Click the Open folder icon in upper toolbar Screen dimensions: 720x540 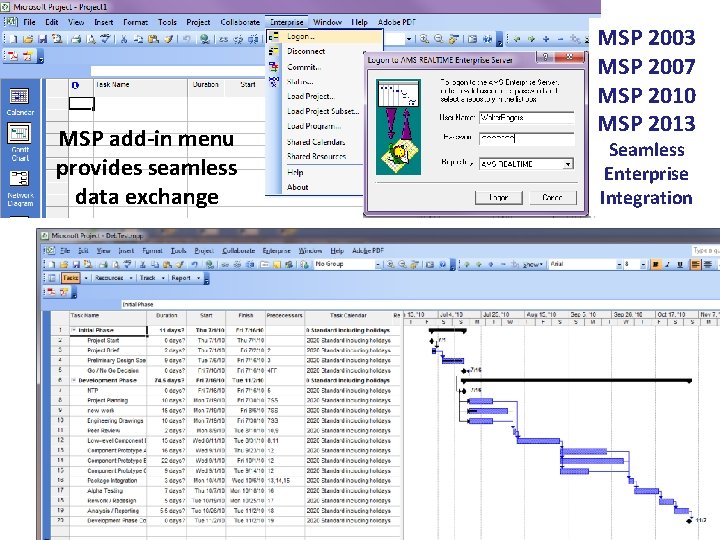click(x=28, y=39)
